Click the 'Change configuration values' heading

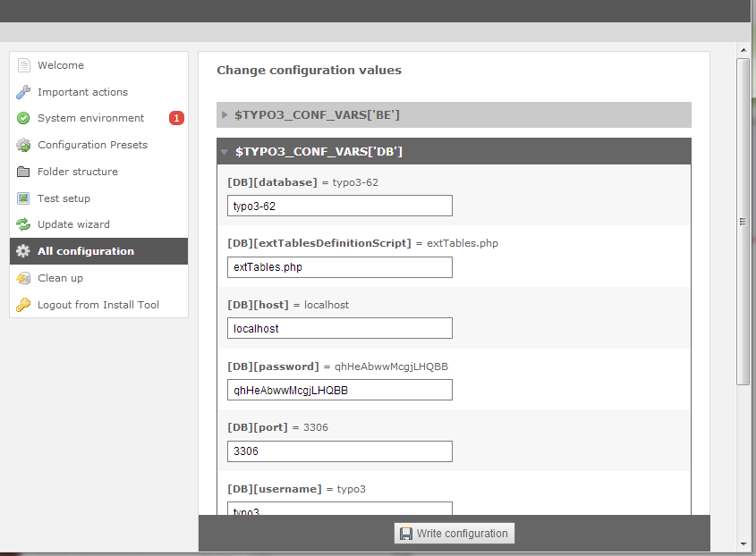pos(309,71)
